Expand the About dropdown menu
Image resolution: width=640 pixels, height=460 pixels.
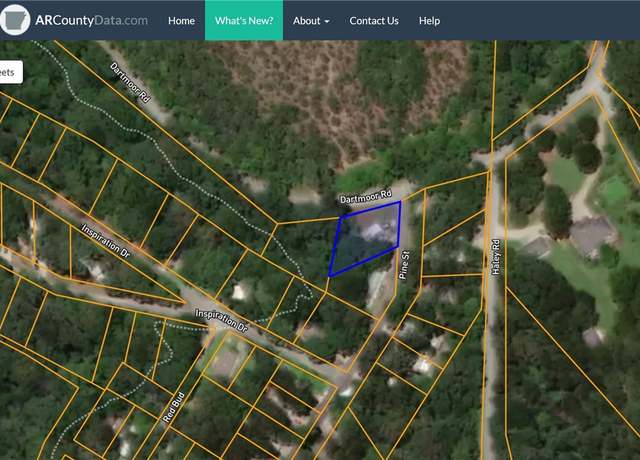(311, 20)
